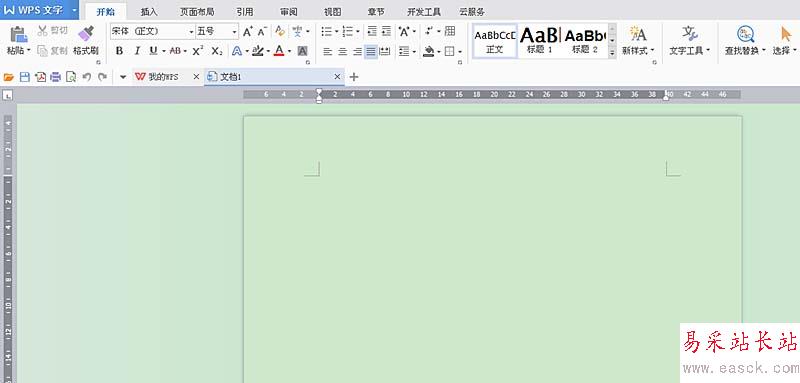This screenshot has width=800, height=383.
Task: Apply the 标题 2 heading style
Action: 585,41
